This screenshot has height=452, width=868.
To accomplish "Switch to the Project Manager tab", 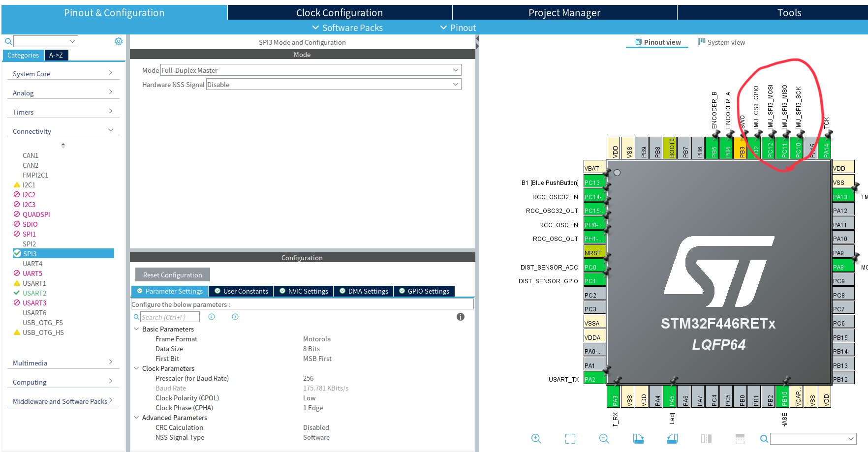I will click(x=564, y=13).
